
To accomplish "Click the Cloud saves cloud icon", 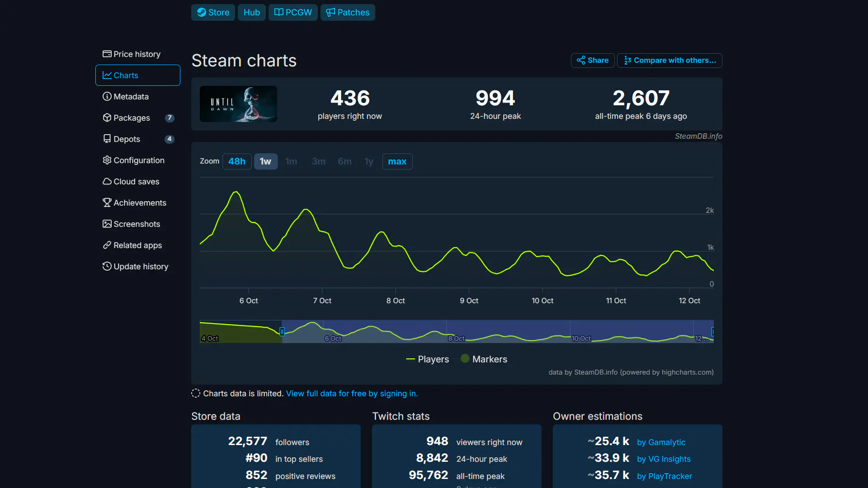I will [107, 181].
